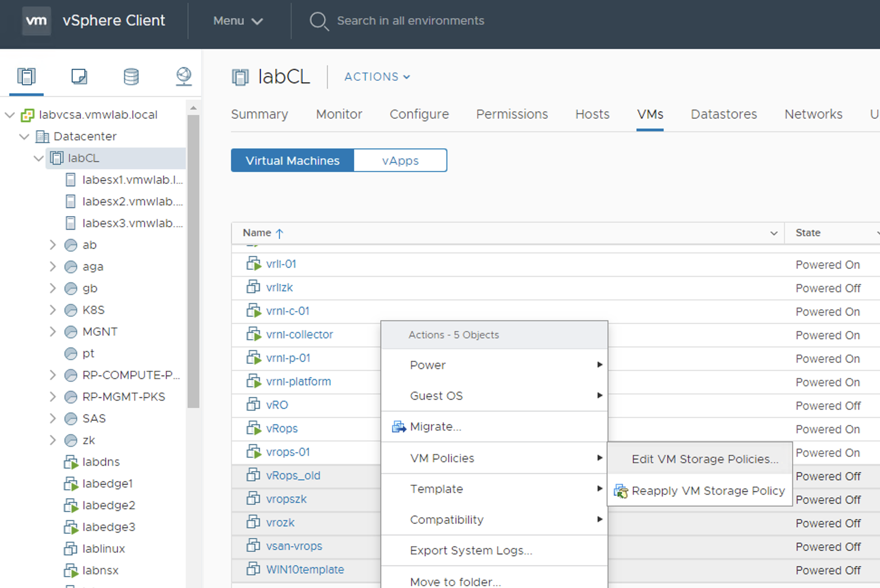Click the labvcsa.vmwlab.local vCenter icon
The width and height of the screenshot is (880, 588).
pyautogui.click(x=28, y=115)
